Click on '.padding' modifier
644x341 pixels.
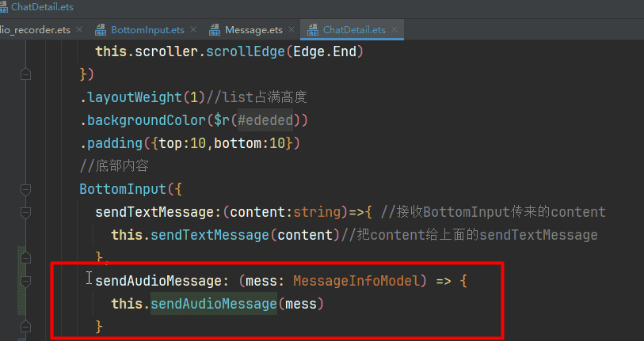[111, 143]
